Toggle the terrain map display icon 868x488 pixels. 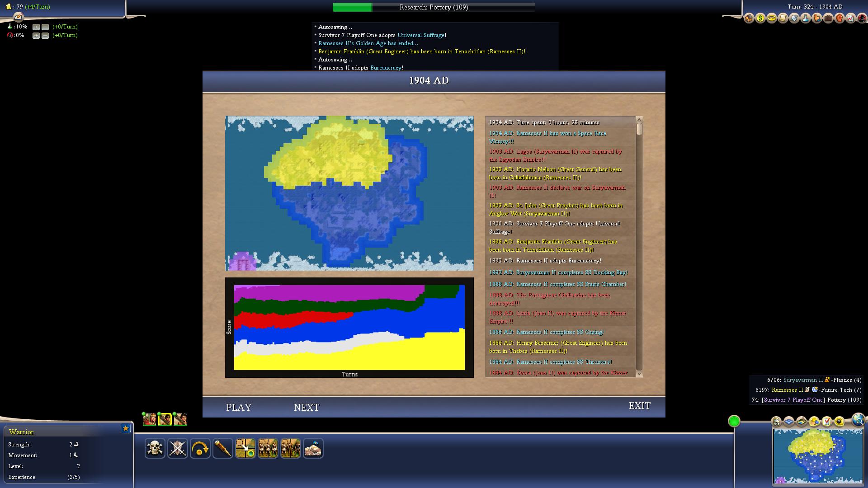[x=802, y=422]
